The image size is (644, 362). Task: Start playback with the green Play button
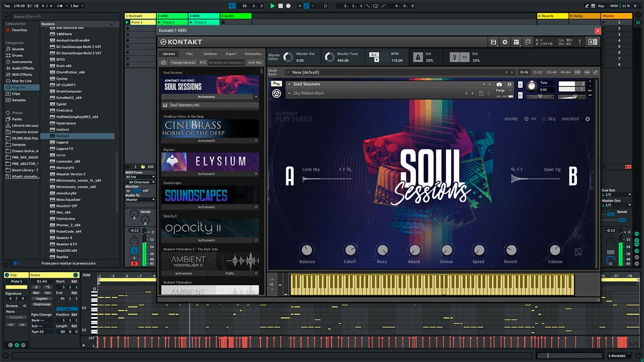point(273,6)
